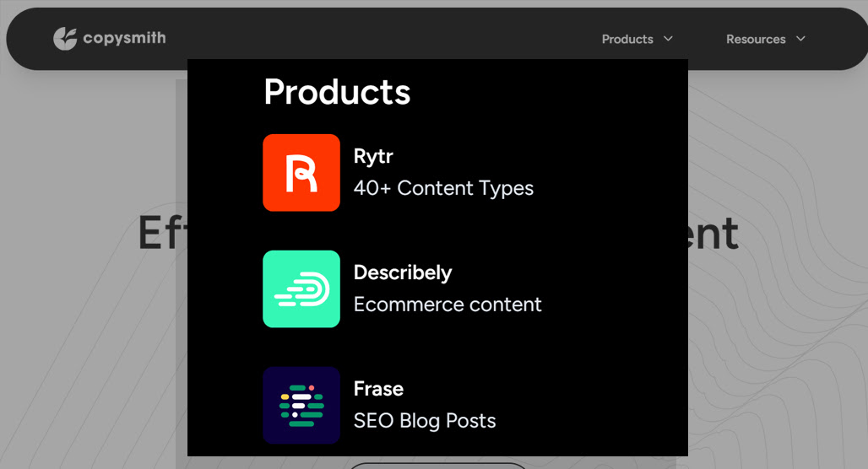Click the 'SEO Blog Posts' description
868x469 pixels.
click(425, 420)
